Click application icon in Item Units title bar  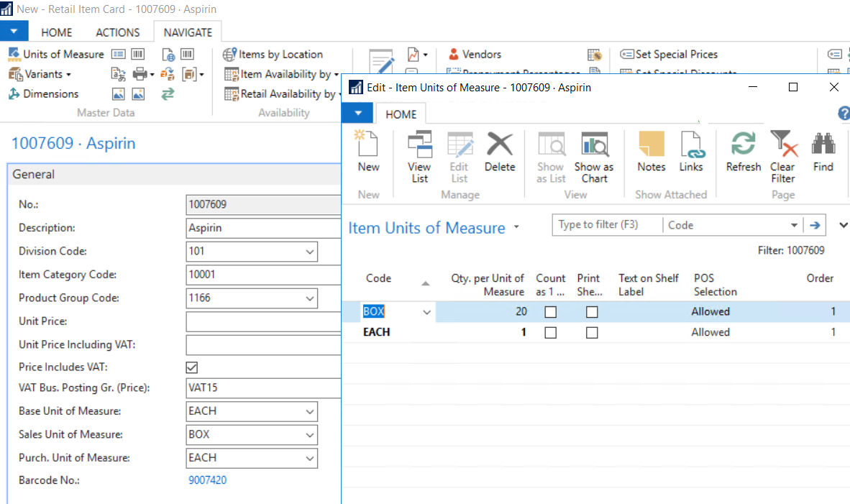tap(356, 87)
